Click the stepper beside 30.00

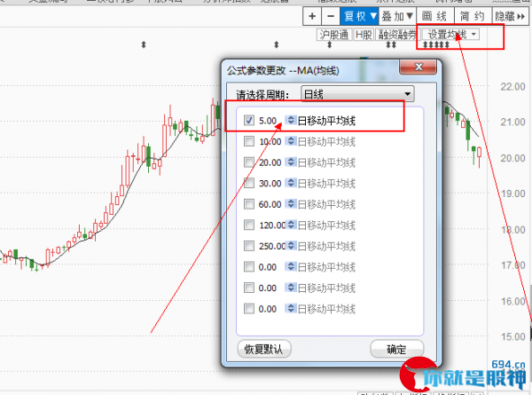pyautogui.click(x=291, y=183)
